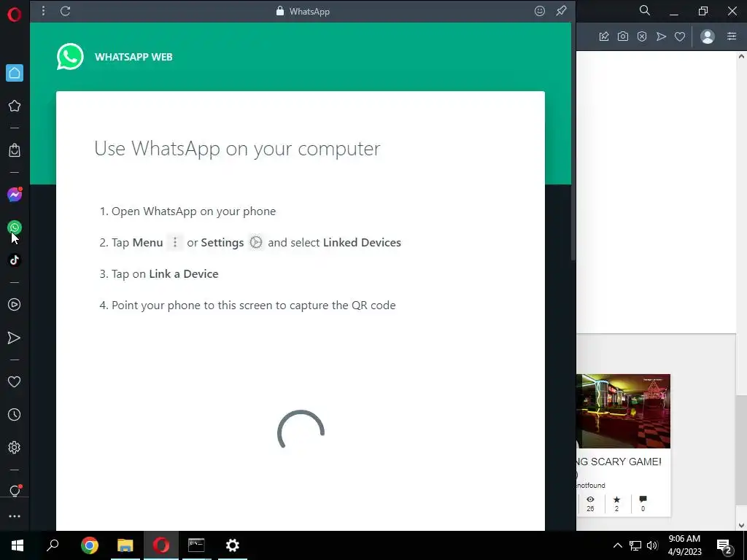Click the send-to-Flow arrow in toolbar

point(661,36)
